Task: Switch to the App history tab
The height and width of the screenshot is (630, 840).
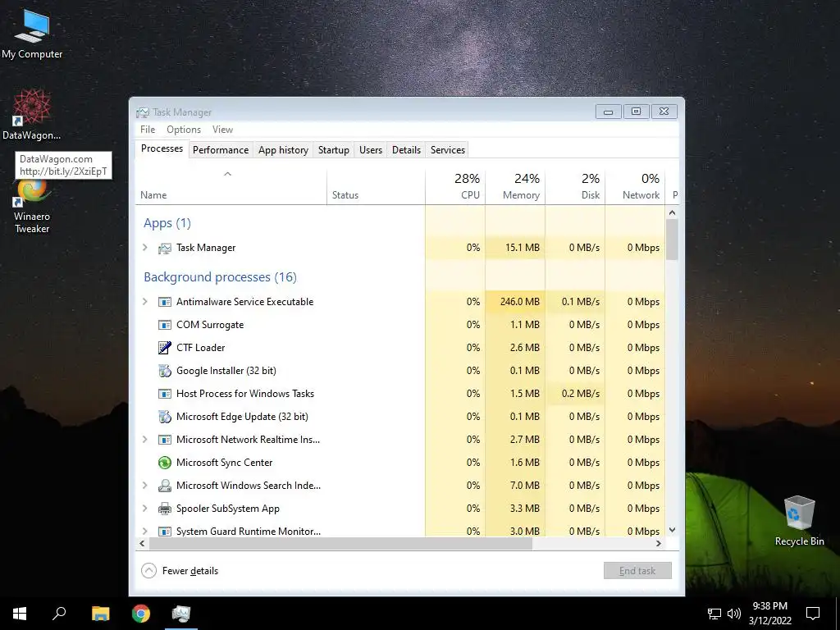Action: coord(283,150)
